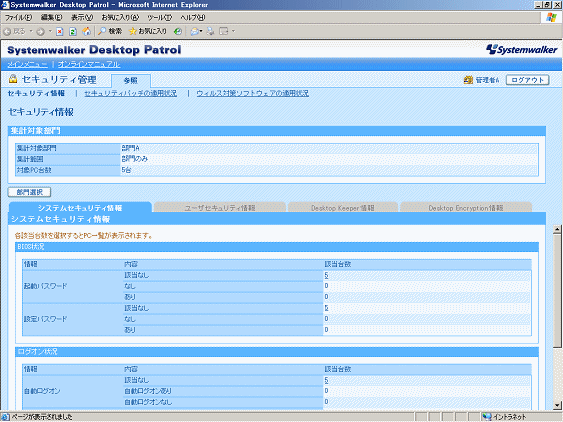The width and height of the screenshot is (563, 422).
Task: Click the Mail envelope toolbar icon
Action: pos(194,32)
